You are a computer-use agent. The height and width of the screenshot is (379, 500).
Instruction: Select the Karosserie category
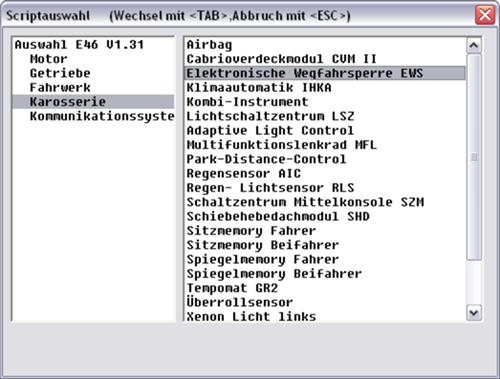[x=93, y=102]
